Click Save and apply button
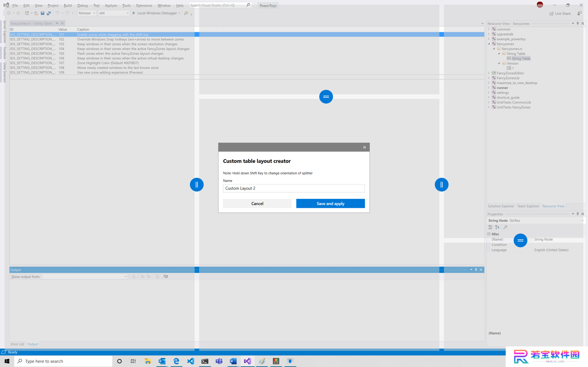 click(330, 203)
